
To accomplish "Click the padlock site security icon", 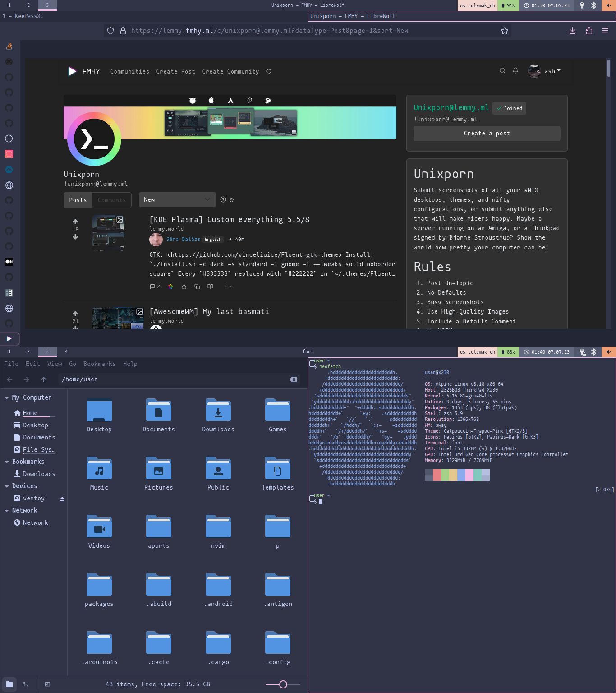I will pos(123,31).
